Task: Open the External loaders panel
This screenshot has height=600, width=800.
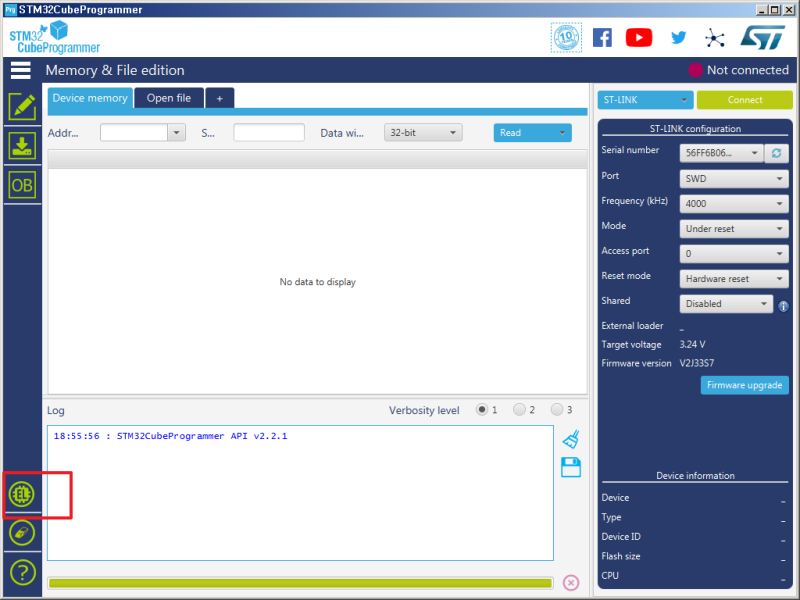Action: pyautogui.click(x=22, y=494)
